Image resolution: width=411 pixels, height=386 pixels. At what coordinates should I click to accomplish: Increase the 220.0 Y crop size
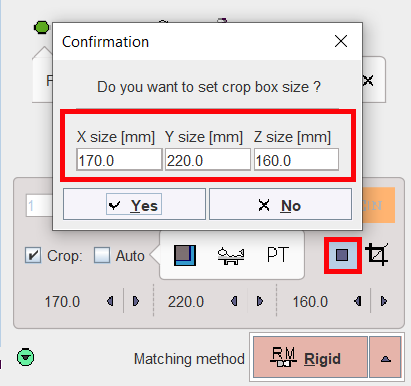click(x=259, y=301)
